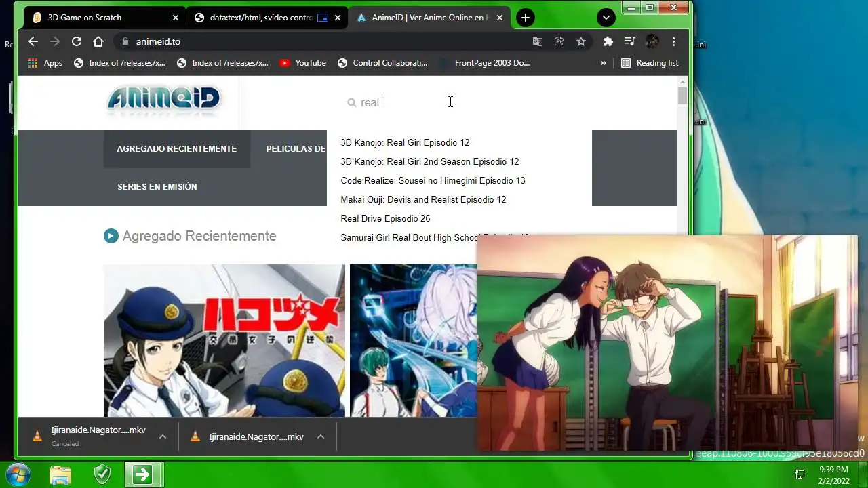This screenshot has height=488, width=868.
Task: Select the AnimeID browser tab
Action: pyautogui.click(x=429, y=18)
